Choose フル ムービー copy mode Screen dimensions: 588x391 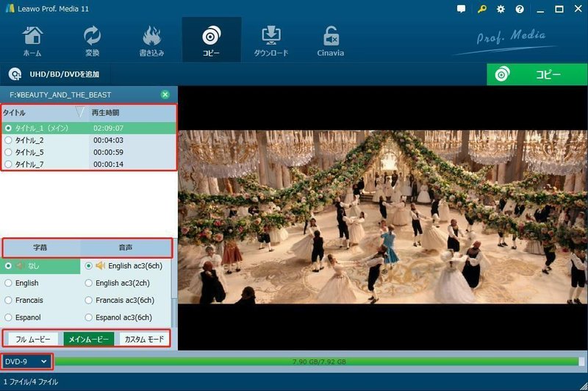pos(33,340)
